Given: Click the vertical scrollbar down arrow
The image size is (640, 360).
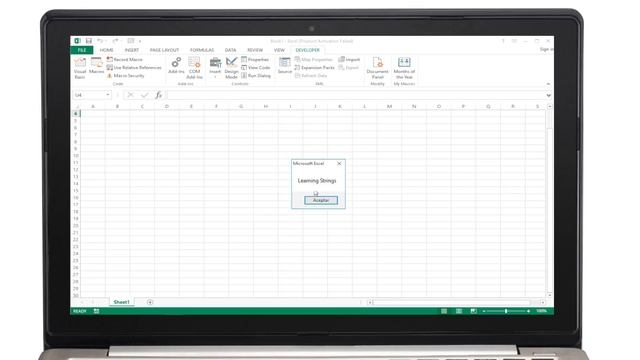Looking at the screenshot, I should tap(549, 295).
